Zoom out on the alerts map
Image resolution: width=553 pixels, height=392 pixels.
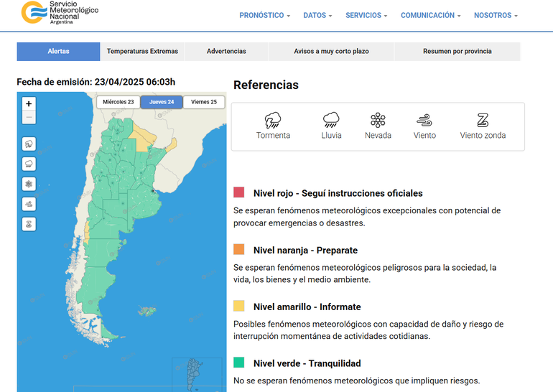pos(29,118)
